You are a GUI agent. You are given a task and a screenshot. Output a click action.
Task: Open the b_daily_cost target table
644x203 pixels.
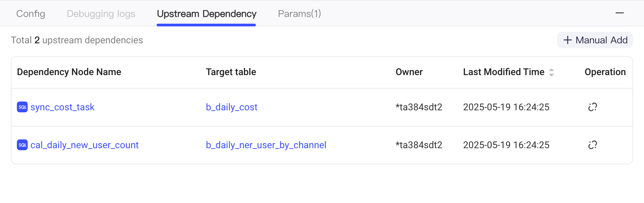click(232, 107)
